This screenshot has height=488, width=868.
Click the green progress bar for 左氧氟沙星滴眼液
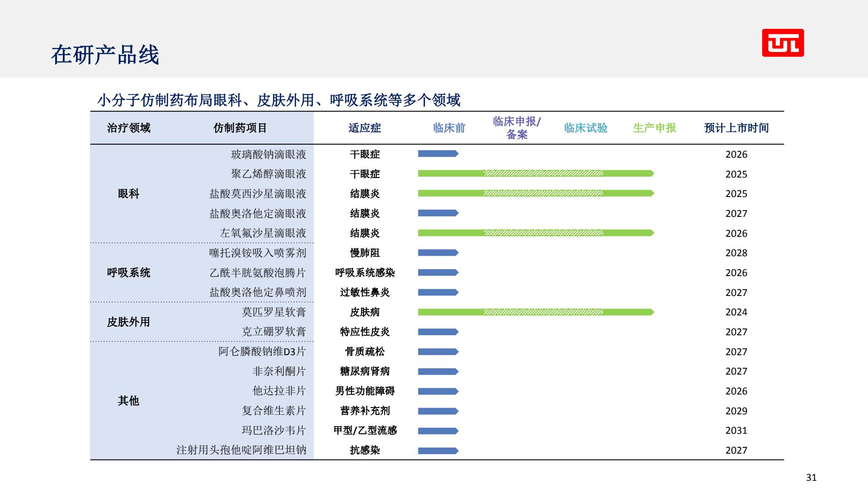[536, 233]
